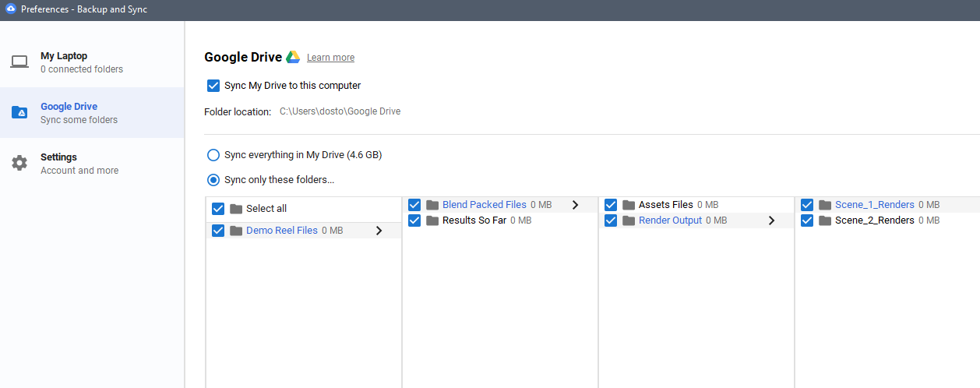Click the folder location path C:\Users\dosto\Google Drive
This screenshot has height=388, width=980.
click(340, 111)
